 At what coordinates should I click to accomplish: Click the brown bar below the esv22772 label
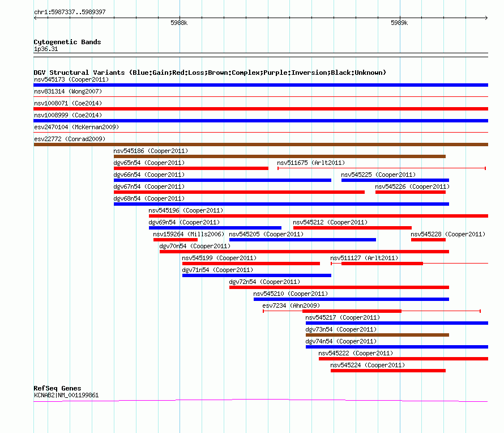tap(260, 145)
